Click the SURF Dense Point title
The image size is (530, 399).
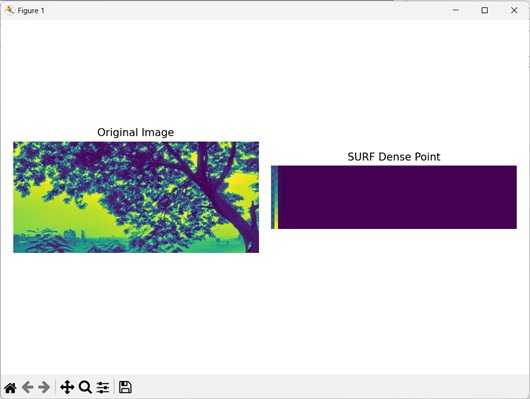(394, 157)
